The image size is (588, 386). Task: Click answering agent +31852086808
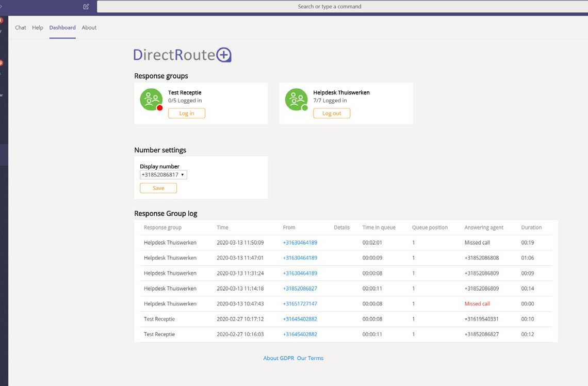click(x=482, y=258)
